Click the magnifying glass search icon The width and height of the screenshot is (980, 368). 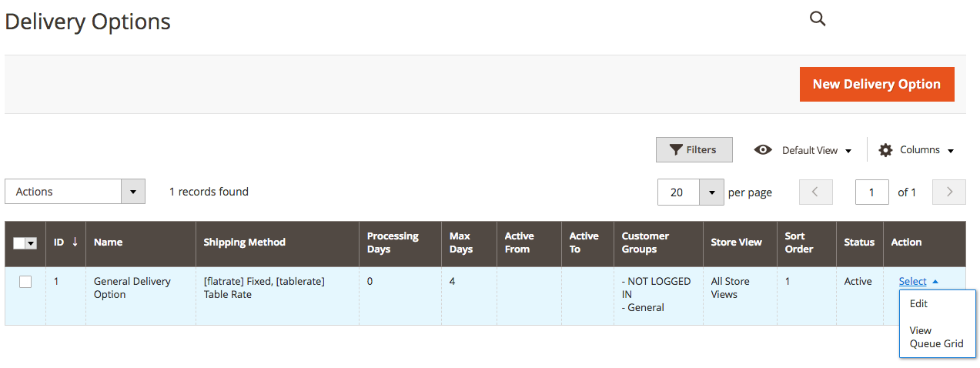pos(818,19)
